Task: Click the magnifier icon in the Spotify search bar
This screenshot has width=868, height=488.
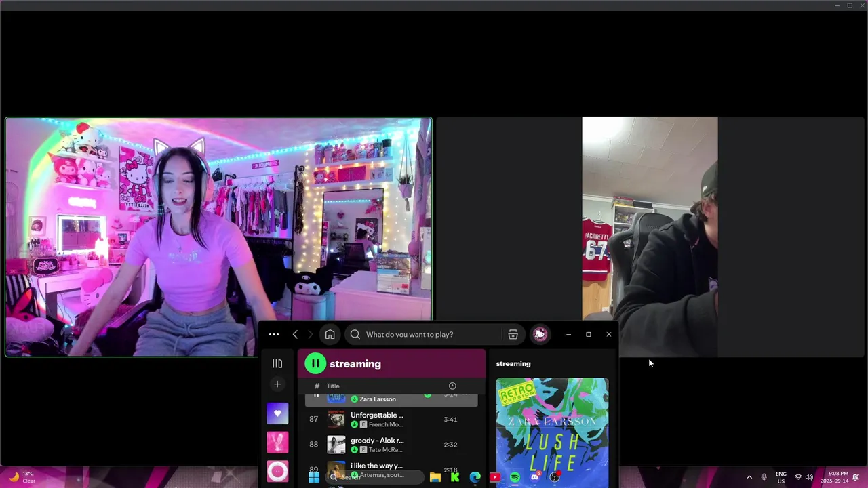Action: [355, 334]
